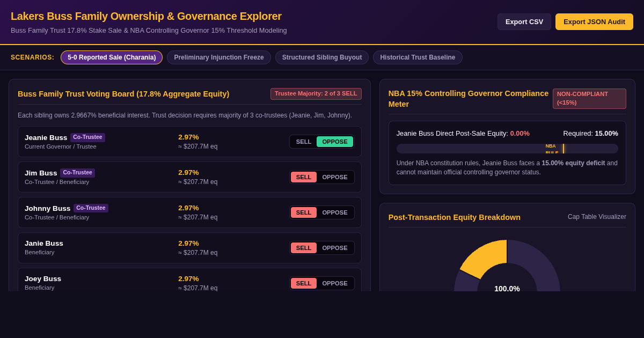
Task: Set Jeanie Buss vote to SELL
Action: [x=304, y=142]
